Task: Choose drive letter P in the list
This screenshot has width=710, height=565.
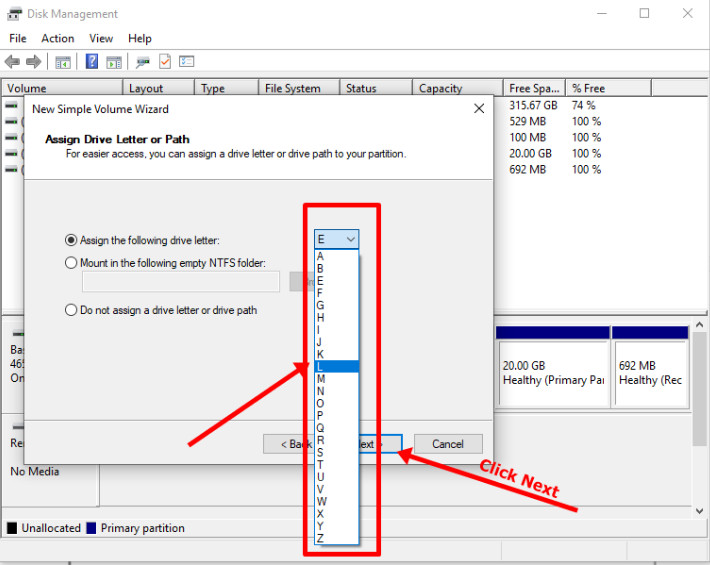Action: 336,415
